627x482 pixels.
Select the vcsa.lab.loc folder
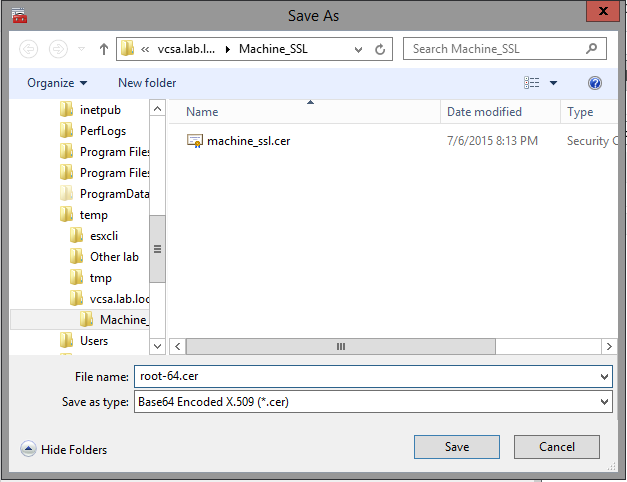click(x=119, y=299)
